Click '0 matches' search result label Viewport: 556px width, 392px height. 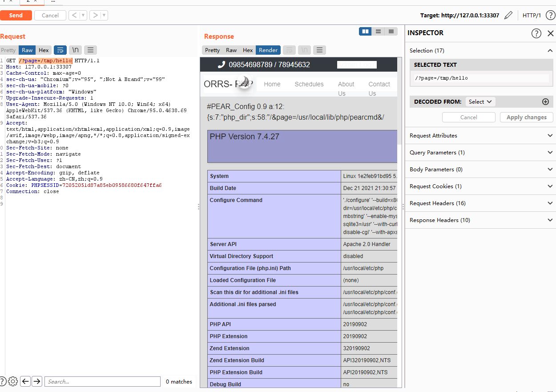tap(179, 381)
